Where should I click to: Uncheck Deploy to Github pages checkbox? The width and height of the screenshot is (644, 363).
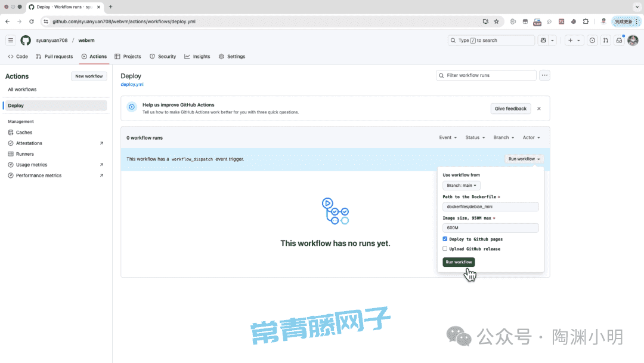445,239
